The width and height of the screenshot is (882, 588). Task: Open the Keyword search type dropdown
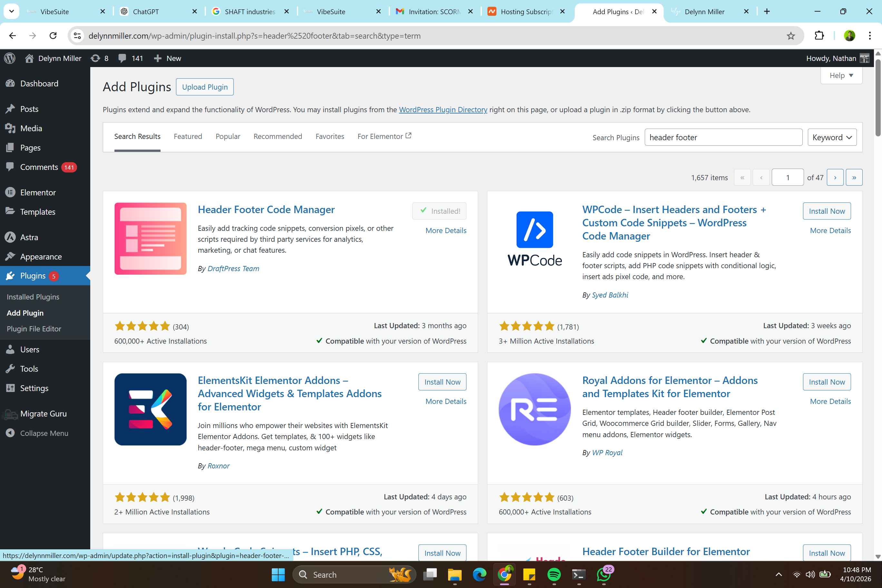(832, 137)
